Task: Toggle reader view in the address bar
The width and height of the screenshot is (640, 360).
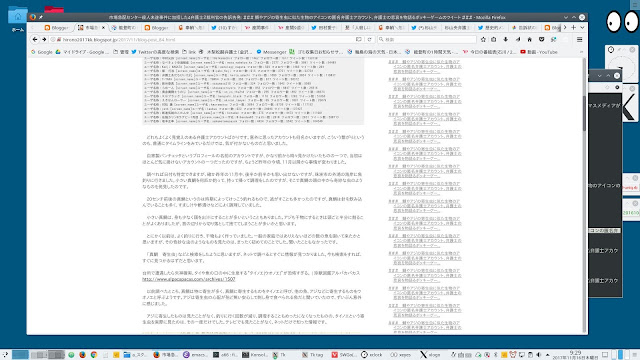Action: pos(358,40)
